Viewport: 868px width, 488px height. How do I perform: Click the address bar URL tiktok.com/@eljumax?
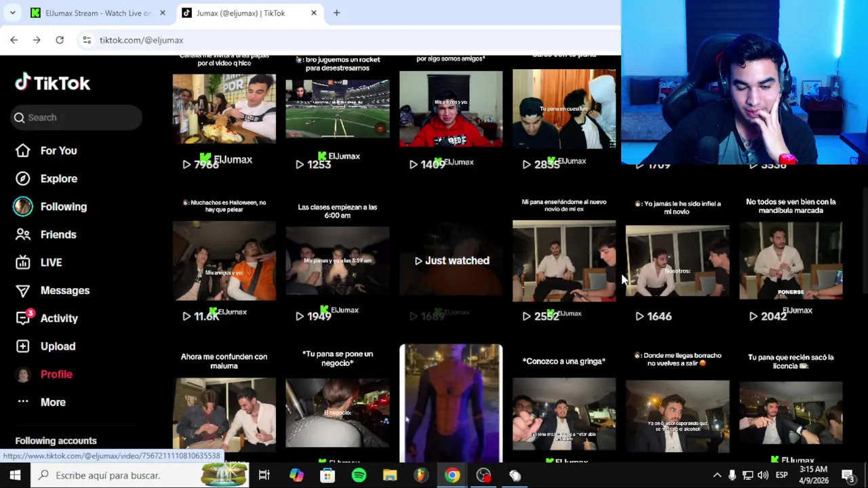coord(141,40)
